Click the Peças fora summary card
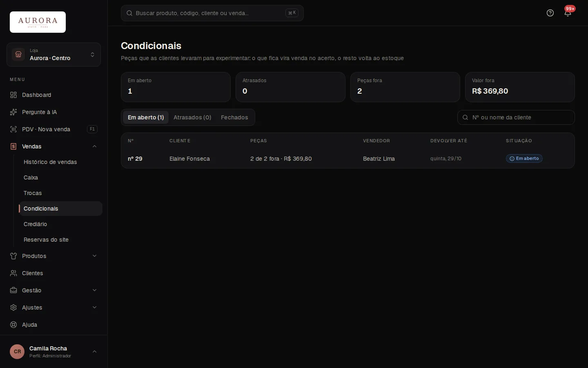This screenshot has width=588, height=368. [405, 87]
